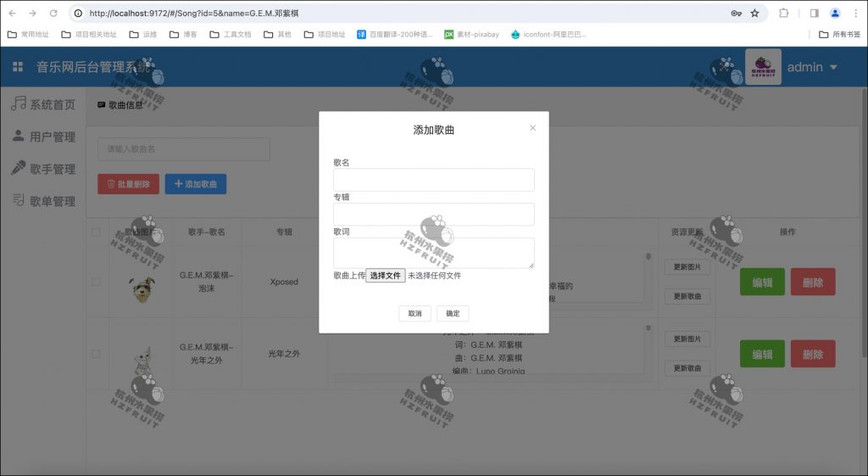Screen dimensions: 868x476
Task: Click 取消 in the dialog
Action: [415, 313]
